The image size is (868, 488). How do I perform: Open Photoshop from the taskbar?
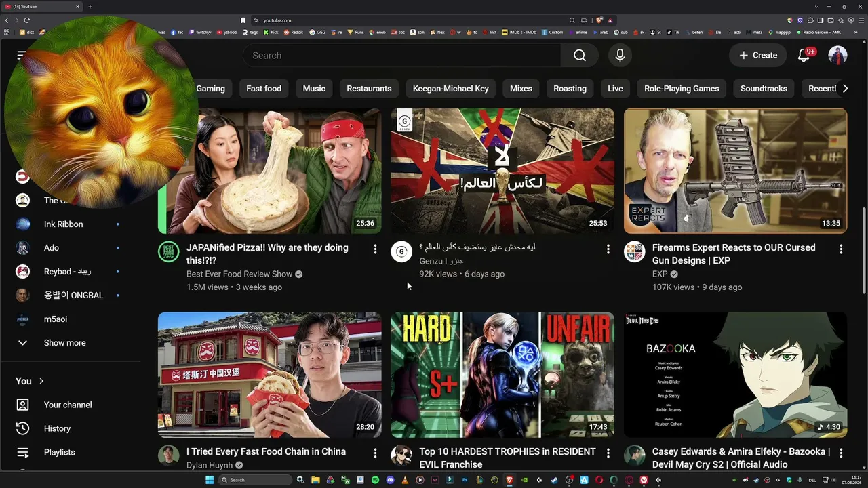tap(465, 480)
